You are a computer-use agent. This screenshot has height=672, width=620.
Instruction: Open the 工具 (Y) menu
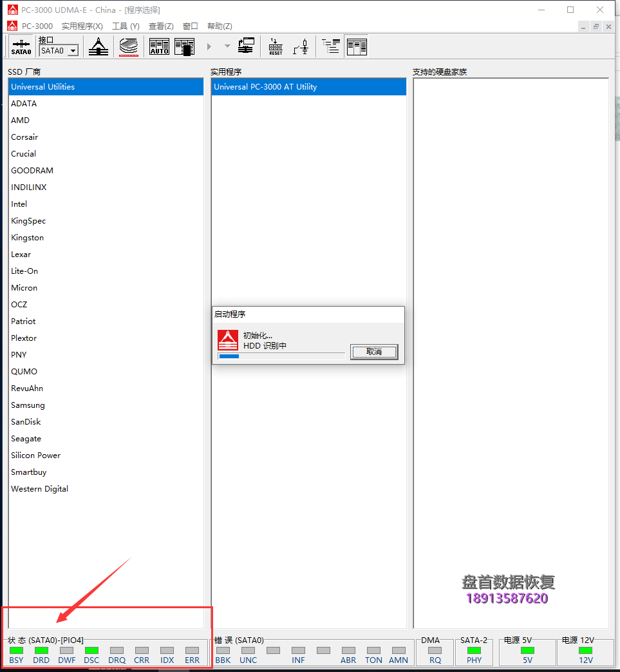126,26
